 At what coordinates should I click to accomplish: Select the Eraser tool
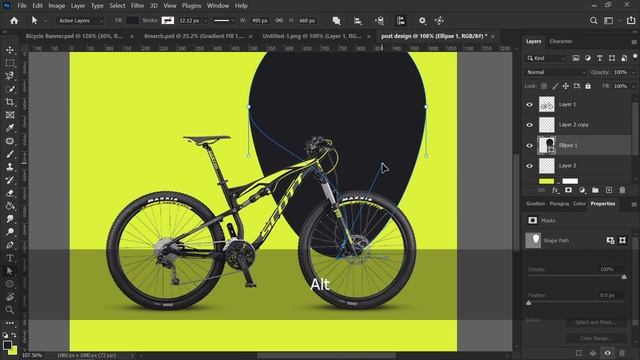(x=10, y=193)
